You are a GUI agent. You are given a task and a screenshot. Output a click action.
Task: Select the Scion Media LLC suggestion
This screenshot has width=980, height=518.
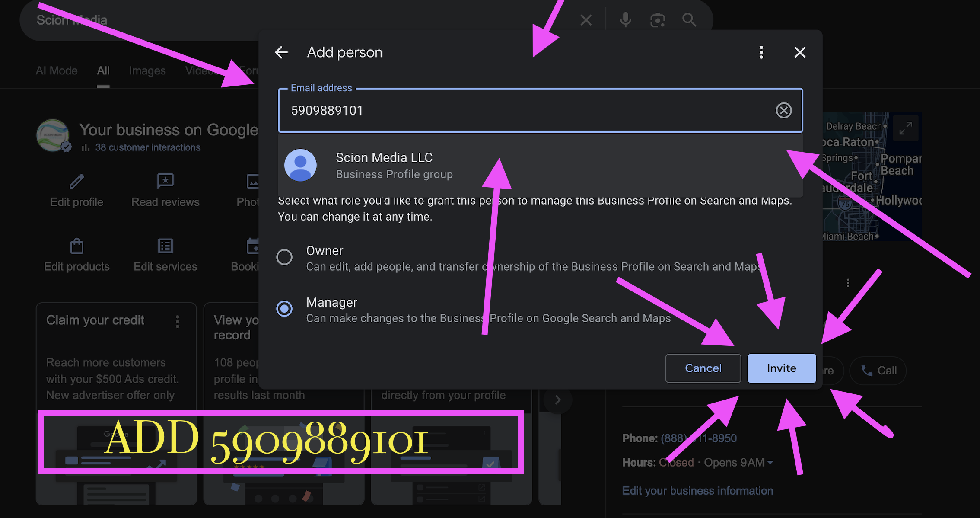541,165
